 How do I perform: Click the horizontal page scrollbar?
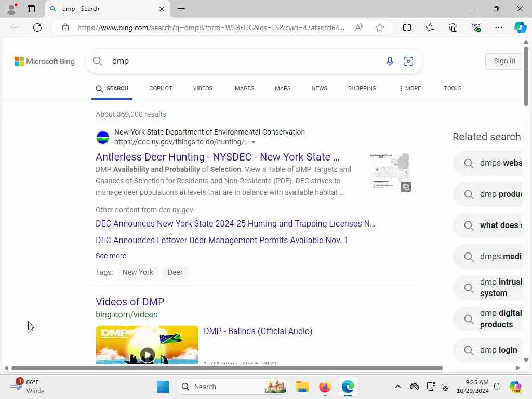tap(227, 368)
